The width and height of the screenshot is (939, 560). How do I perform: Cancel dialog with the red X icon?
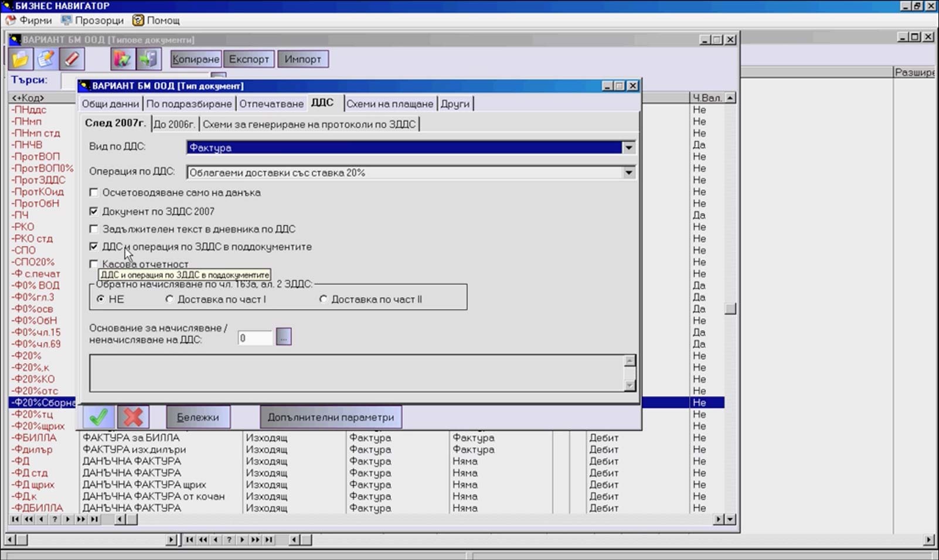coord(133,417)
